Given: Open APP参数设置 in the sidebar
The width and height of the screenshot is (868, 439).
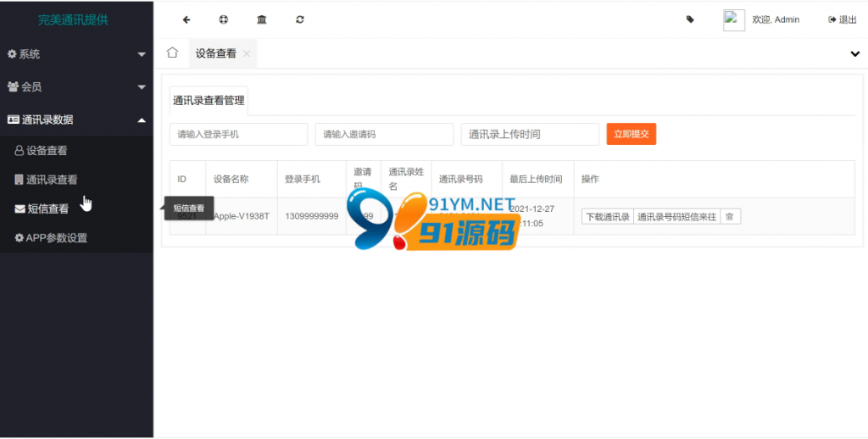Looking at the screenshot, I should point(76,238).
